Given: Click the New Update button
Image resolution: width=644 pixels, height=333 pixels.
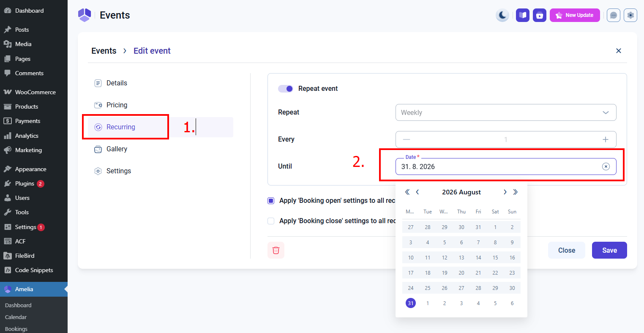Looking at the screenshot, I should tap(575, 15).
